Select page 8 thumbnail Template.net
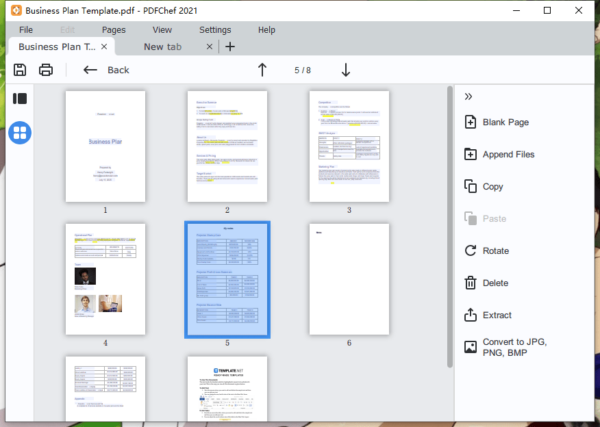600x427 pixels. click(x=227, y=389)
